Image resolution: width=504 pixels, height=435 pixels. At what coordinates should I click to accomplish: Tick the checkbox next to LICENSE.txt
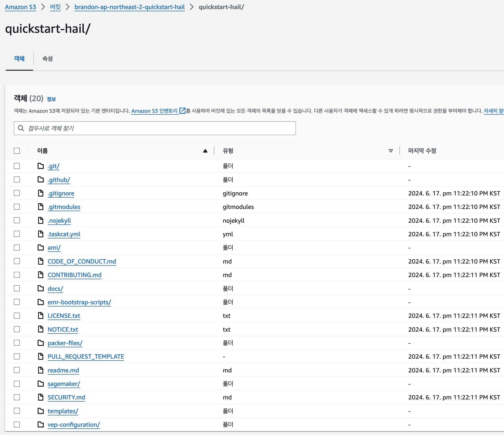17,316
